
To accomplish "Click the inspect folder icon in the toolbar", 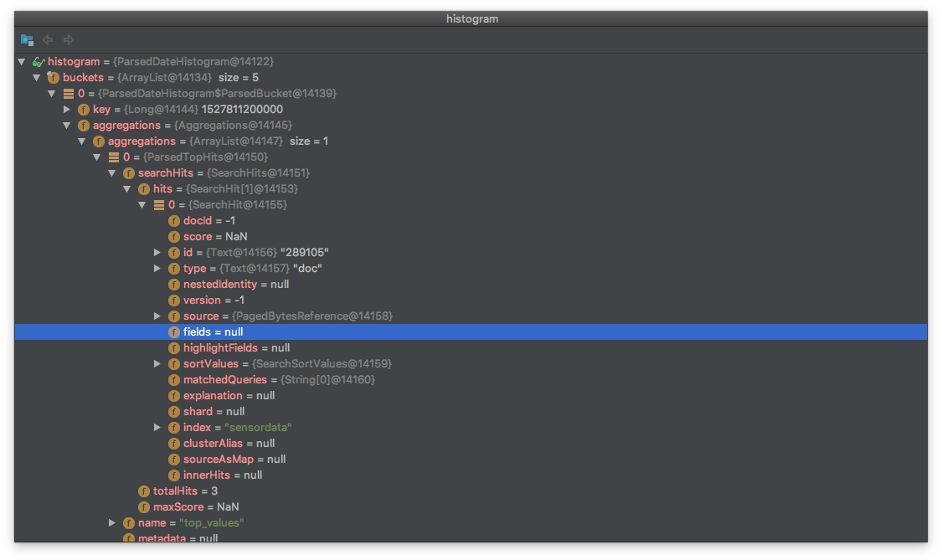I will [26, 39].
